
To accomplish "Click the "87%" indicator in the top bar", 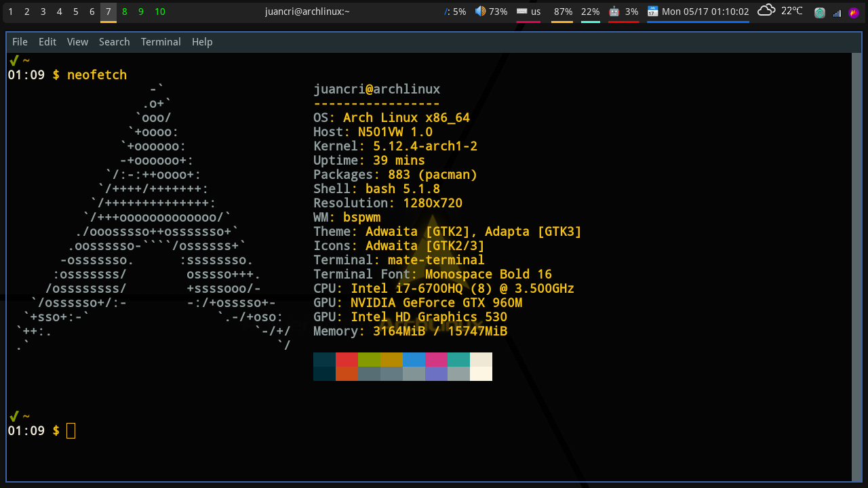I will (563, 12).
